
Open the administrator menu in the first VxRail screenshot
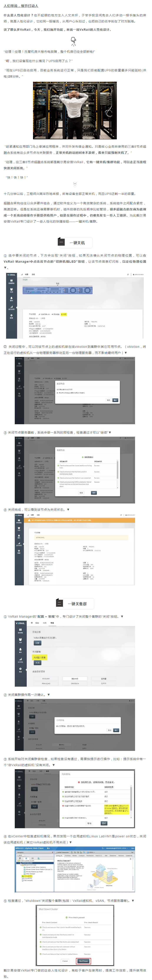(138, 274)
